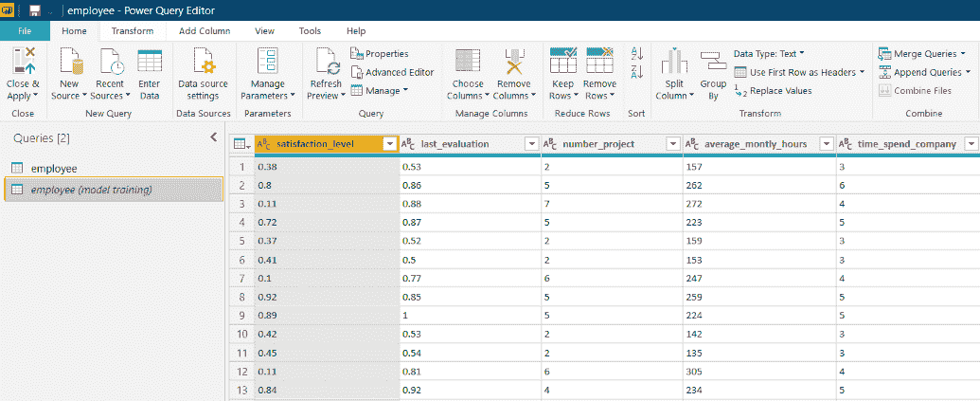Save using the title bar disk icon
Viewport: 980px width, 401px height.
pos(35,10)
